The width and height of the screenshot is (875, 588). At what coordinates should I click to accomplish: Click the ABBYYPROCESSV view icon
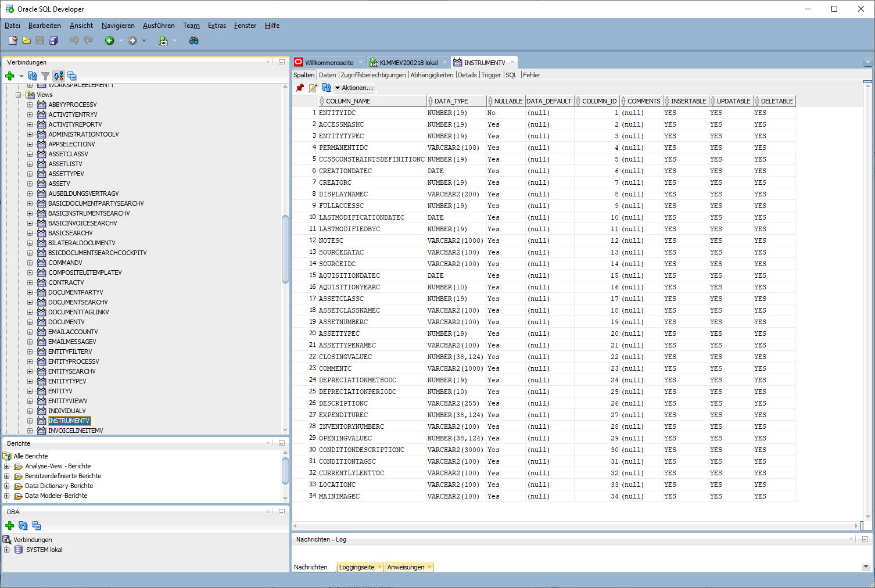tap(42, 105)
